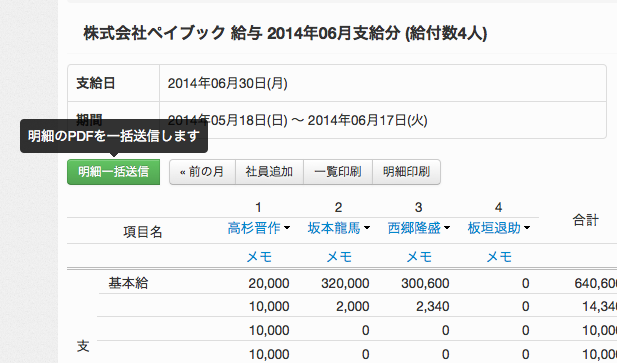This screenshot has height=363, width=617.
Task: Click the column number 4 header
Action: click(x=498, y=207)
